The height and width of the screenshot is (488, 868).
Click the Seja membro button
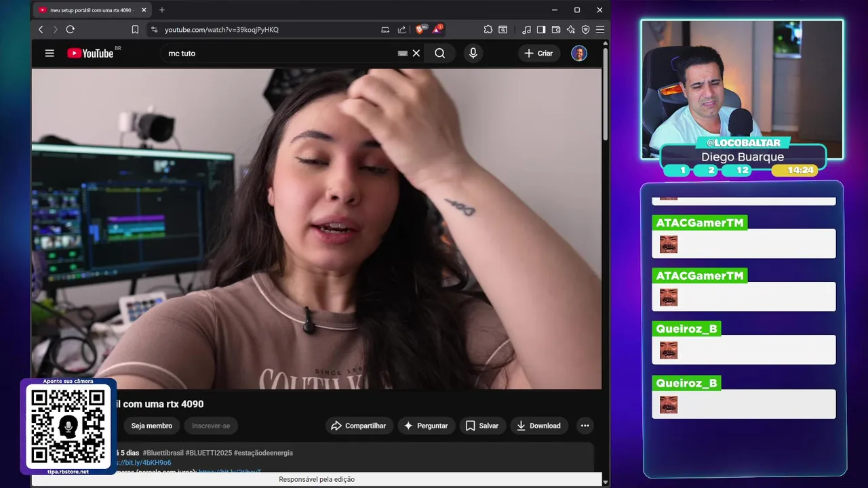[x=152, y=426]
